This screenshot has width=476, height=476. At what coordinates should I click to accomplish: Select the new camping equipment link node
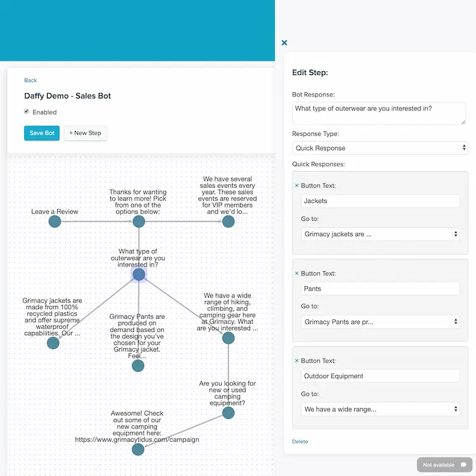pyautogui.click(x=138, y=449)
